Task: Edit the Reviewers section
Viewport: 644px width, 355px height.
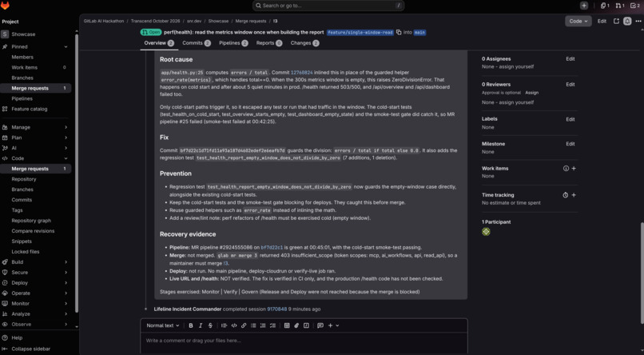Action: pos(570,85)
